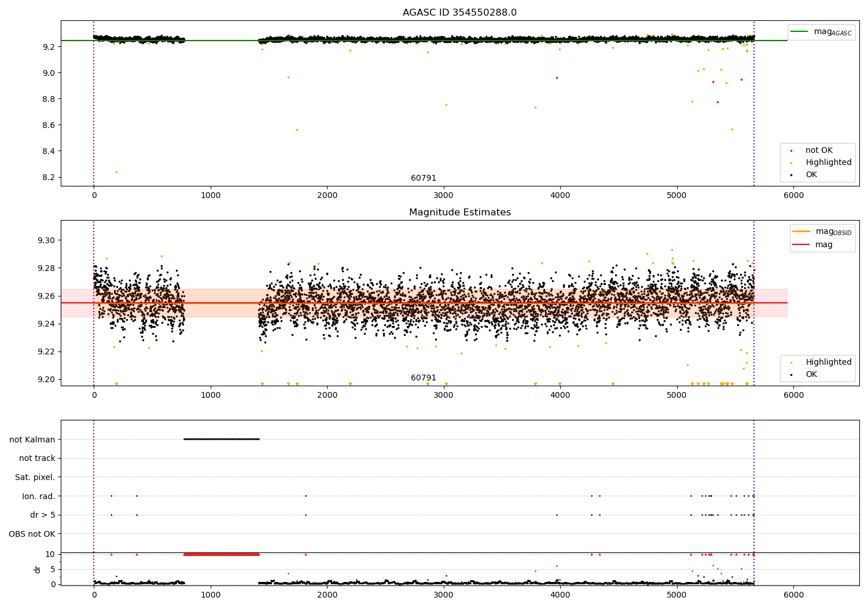Click the 'not Kalman' flagged data bar

pyautogui.click(x=222, y=439)
